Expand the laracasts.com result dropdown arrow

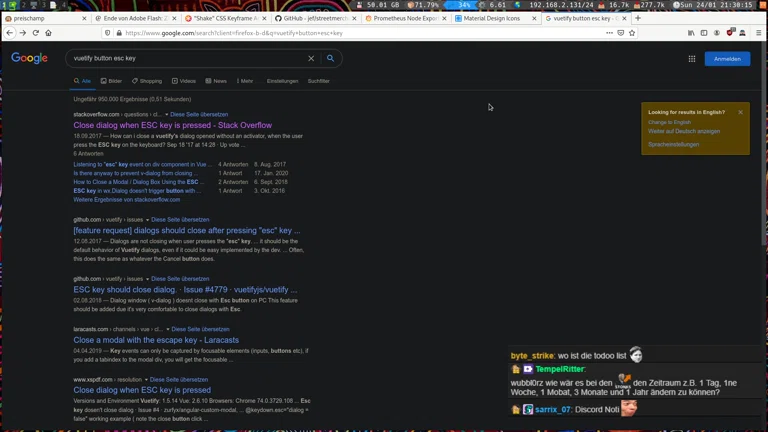coord(167,329)
